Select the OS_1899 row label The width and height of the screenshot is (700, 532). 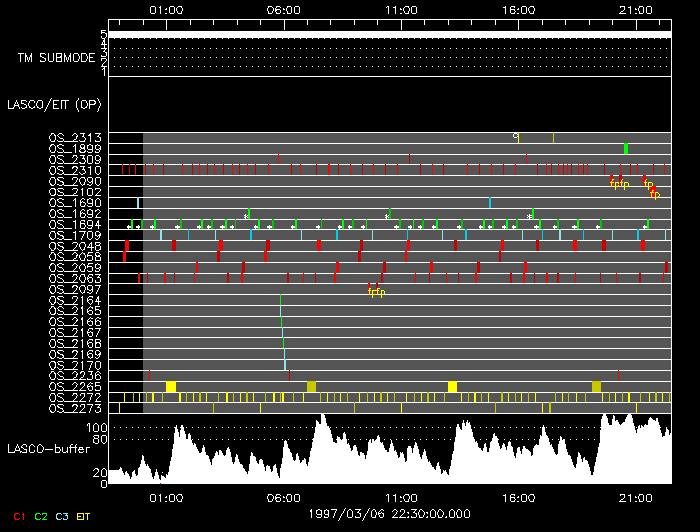click(75, 149)
